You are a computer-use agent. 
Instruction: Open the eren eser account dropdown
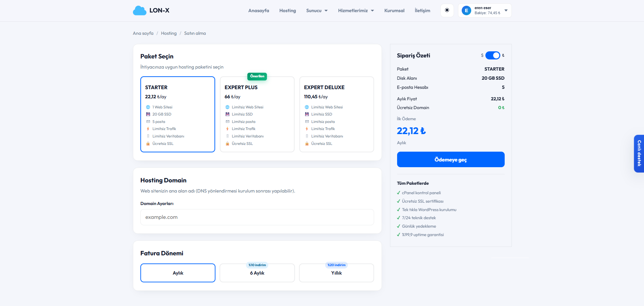point(485,10)
